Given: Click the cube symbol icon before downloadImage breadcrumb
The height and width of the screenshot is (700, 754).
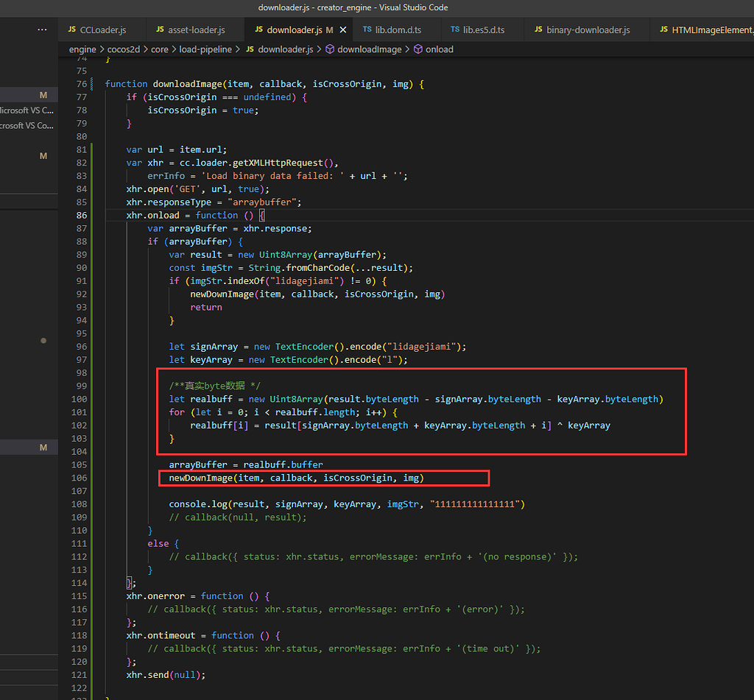Looking at the screenshot, I should pos(329,49).
